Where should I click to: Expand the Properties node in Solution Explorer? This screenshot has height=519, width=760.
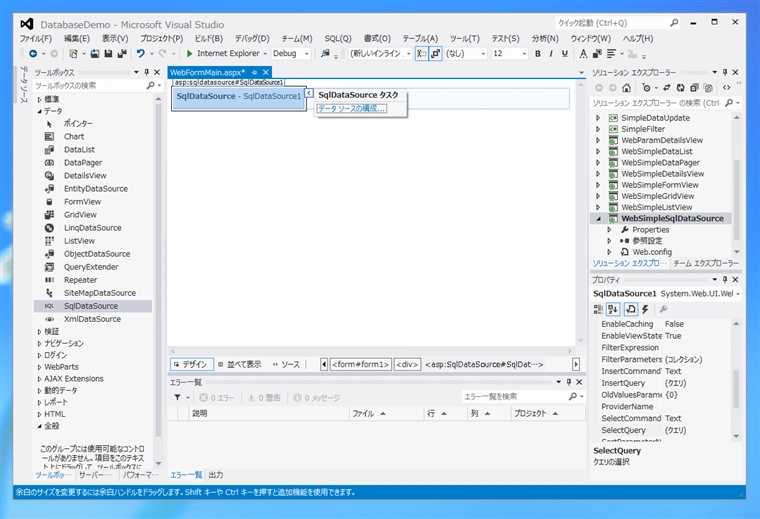click(x=609, y=230)
